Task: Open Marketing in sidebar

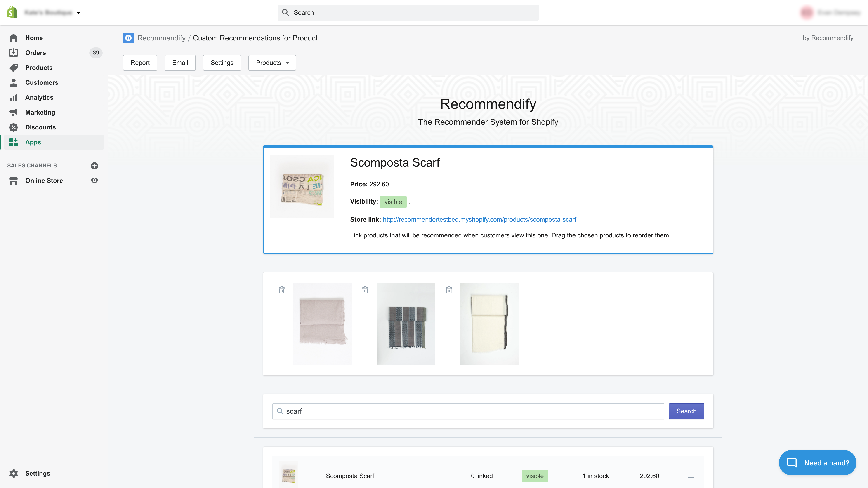Action: pos(40,112)
